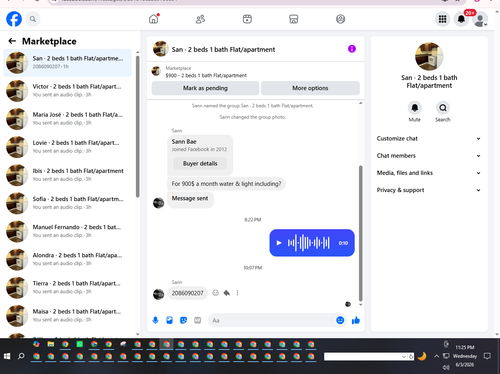Open the account profile picture menu
500x374 pixels.
coord(480,19)
